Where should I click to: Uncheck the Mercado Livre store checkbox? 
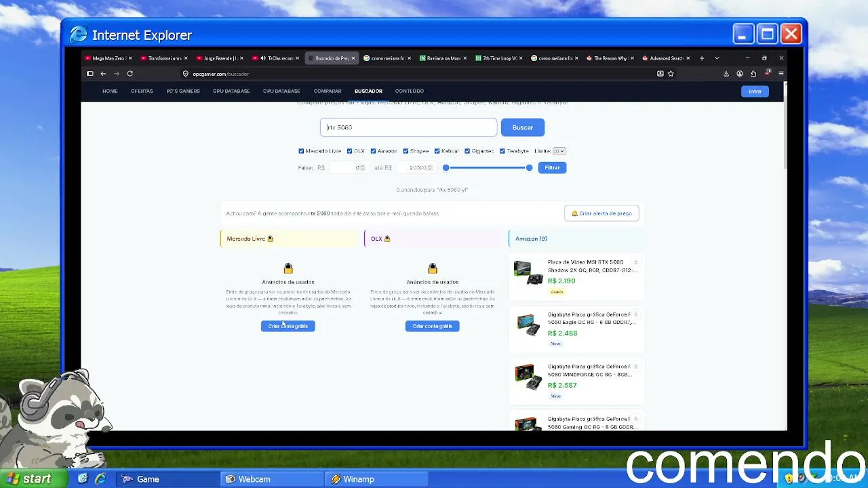pos(301,151)
